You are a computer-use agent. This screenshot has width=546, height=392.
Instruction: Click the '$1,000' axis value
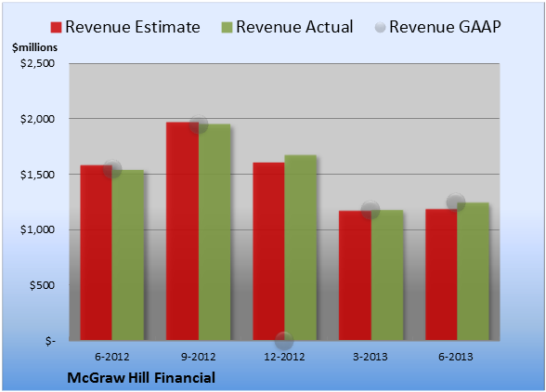pyautogui.click(x=37, y=230)
